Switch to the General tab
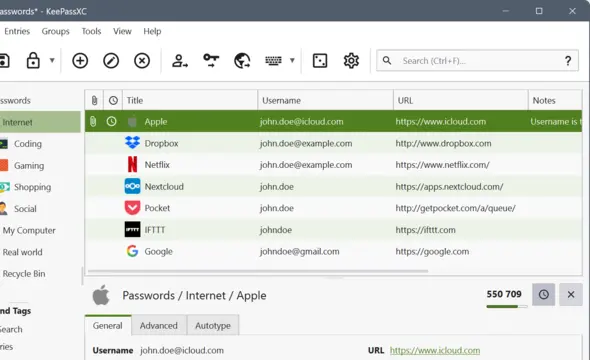Screen dimensions: 590x360 (108, 325)
